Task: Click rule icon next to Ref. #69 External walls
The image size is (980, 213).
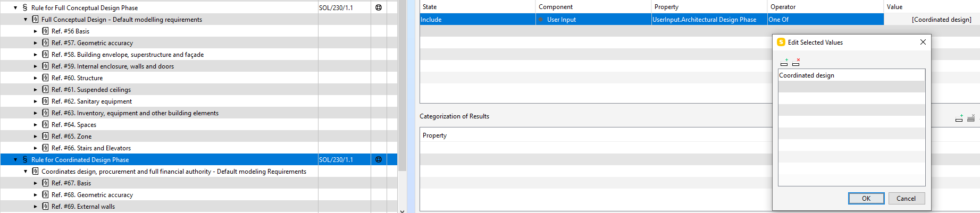Action: pyautogui.click(x=45, y=206)
